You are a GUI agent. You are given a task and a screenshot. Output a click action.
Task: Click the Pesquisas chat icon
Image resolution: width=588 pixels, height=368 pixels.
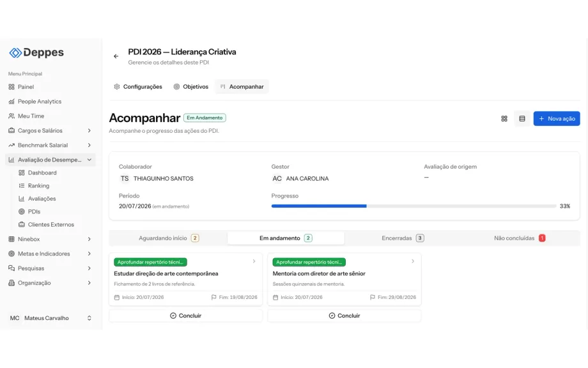pyautogui.click(x=12, y=268)
